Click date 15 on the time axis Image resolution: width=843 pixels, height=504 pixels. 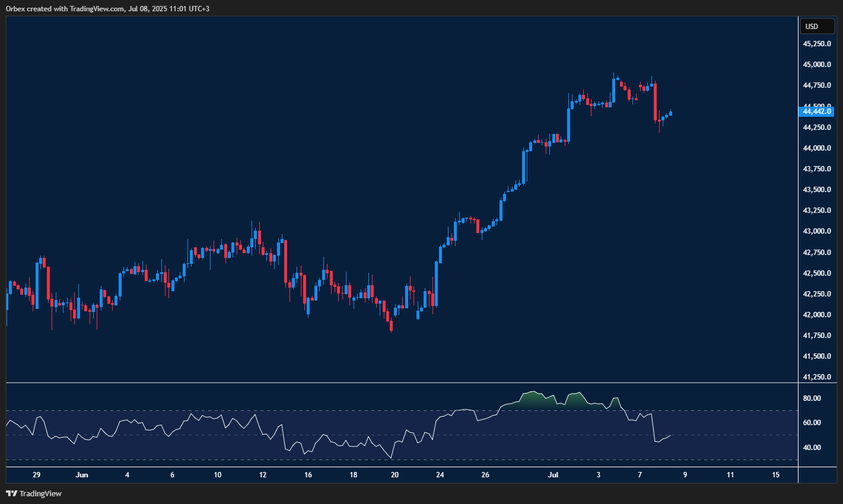[775, 475]
